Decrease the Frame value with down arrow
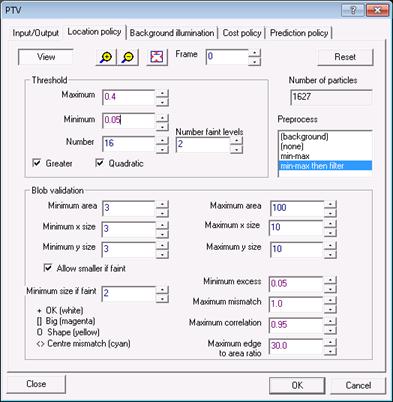Screen dimensions: 393x402 point(255,61)
